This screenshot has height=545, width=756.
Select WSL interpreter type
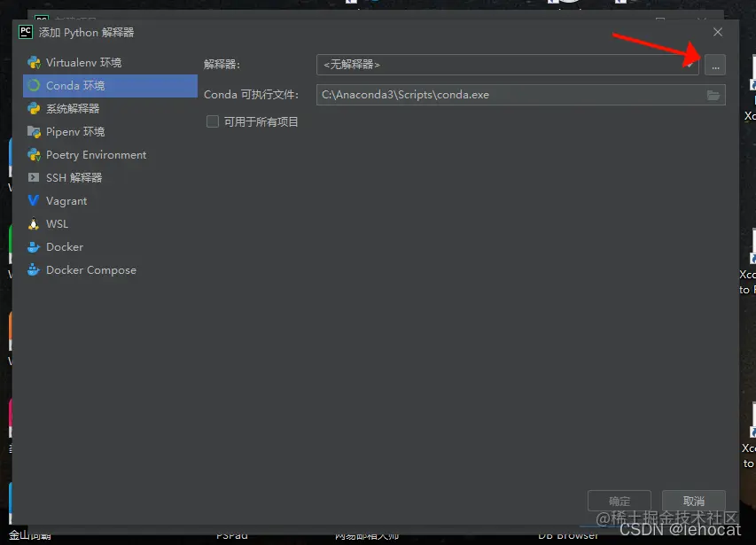(110, 224)
